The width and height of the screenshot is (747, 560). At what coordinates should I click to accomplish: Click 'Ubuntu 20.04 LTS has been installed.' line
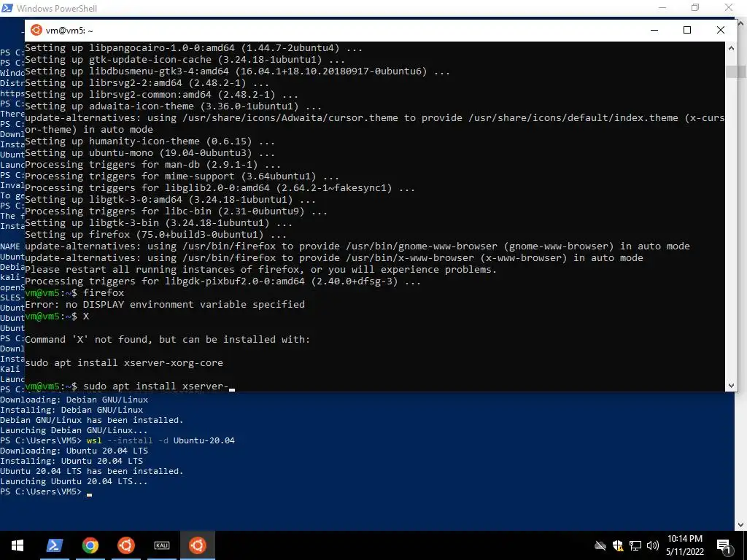tap(92, 471)
